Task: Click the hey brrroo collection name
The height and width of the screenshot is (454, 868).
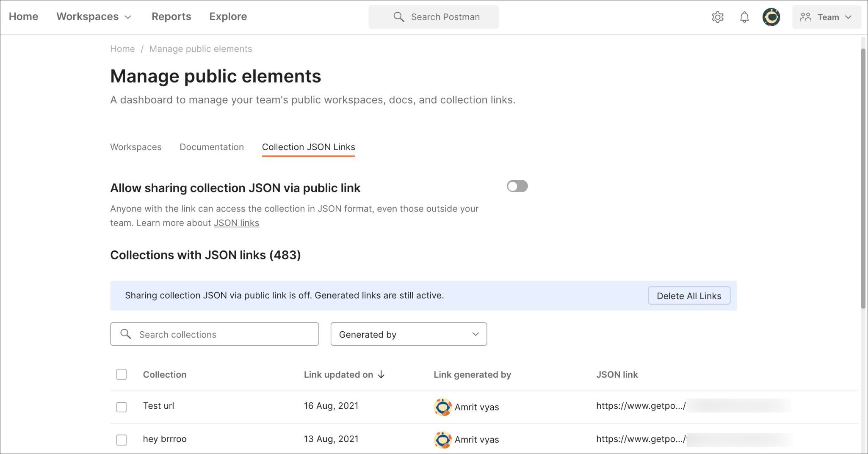Action: [x=165, y=439]
